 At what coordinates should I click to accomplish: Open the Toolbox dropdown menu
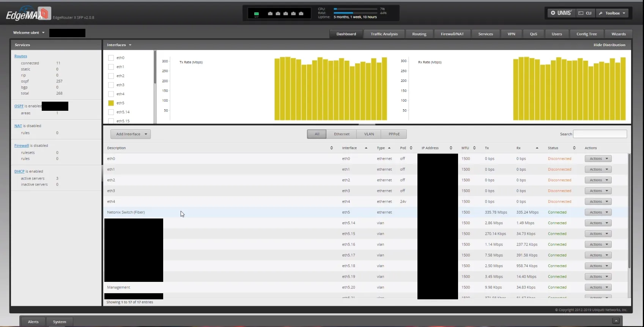612,13
